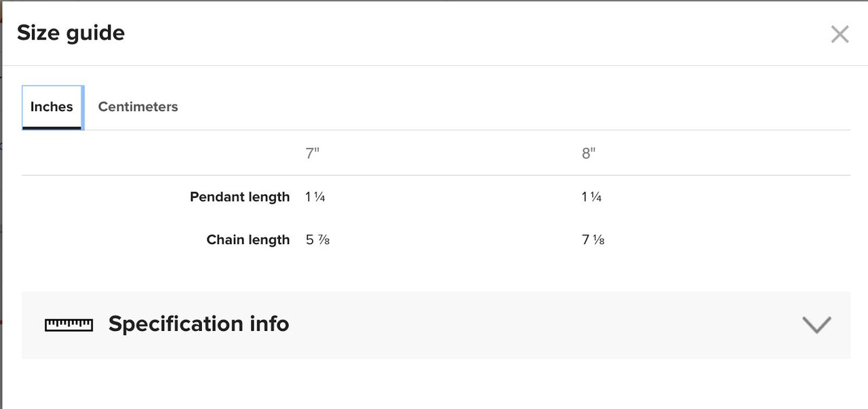Select the Chain length row label
868x409 pixels.
coord(248,239)
